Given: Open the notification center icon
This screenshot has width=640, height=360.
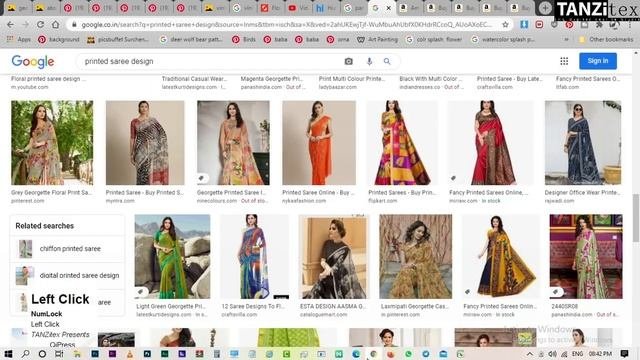Looking at the screenshot, I should pyautogui.click(x=624, y=353).
